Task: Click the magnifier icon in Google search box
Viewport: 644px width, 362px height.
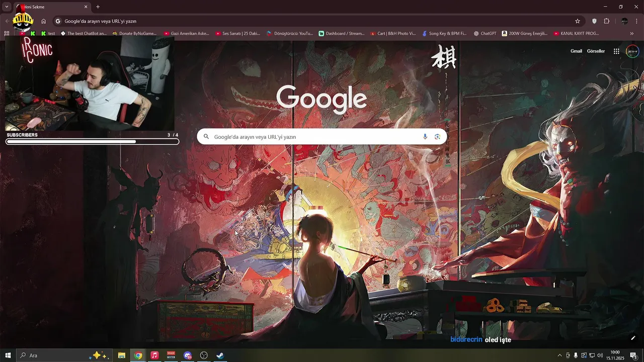Action: point(206,137)
